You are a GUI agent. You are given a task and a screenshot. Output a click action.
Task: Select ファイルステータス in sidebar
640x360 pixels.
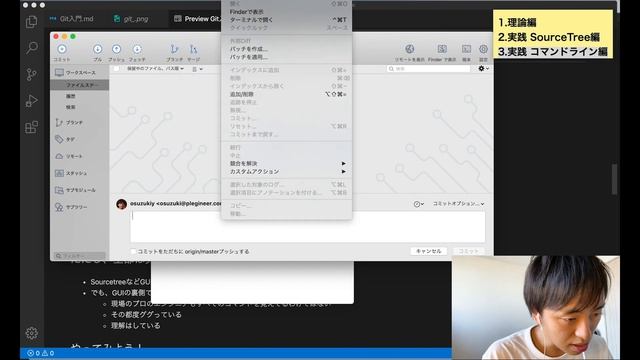tap(80, 85)
